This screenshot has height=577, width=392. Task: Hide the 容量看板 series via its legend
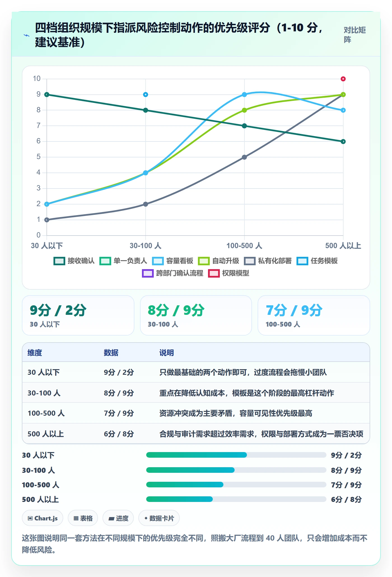click(x=172, y=261)
